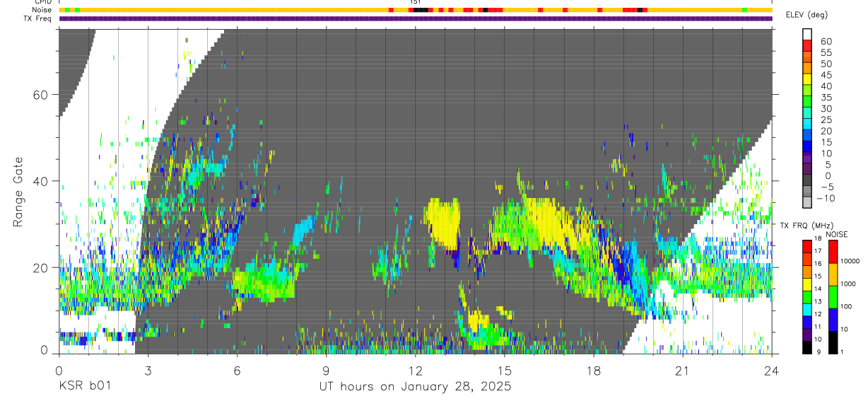
Task: Click the red 10000 noise level swatch
Action: point(831,252)
